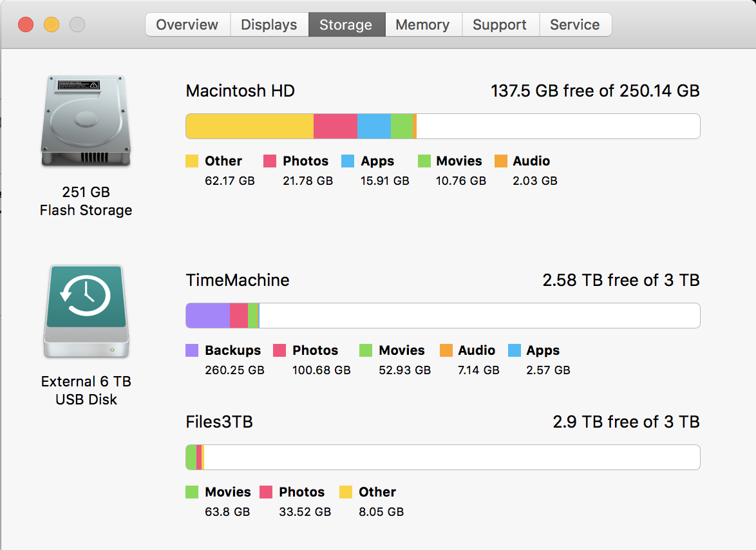Click the 'External 6 TB USB Disk' label
Image resolution: width=756 pixels, height=550 pixels.
(86, 390)
